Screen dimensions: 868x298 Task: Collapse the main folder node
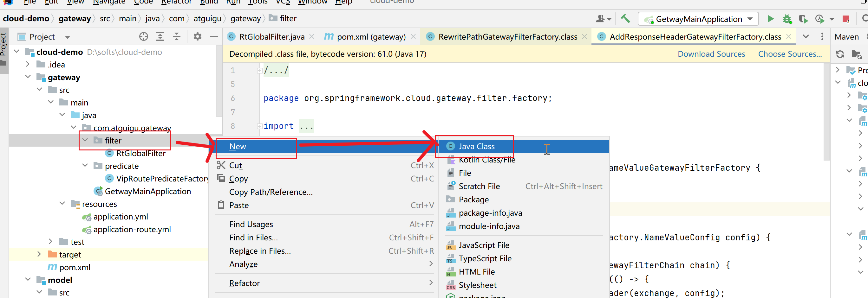click(51, 102)
